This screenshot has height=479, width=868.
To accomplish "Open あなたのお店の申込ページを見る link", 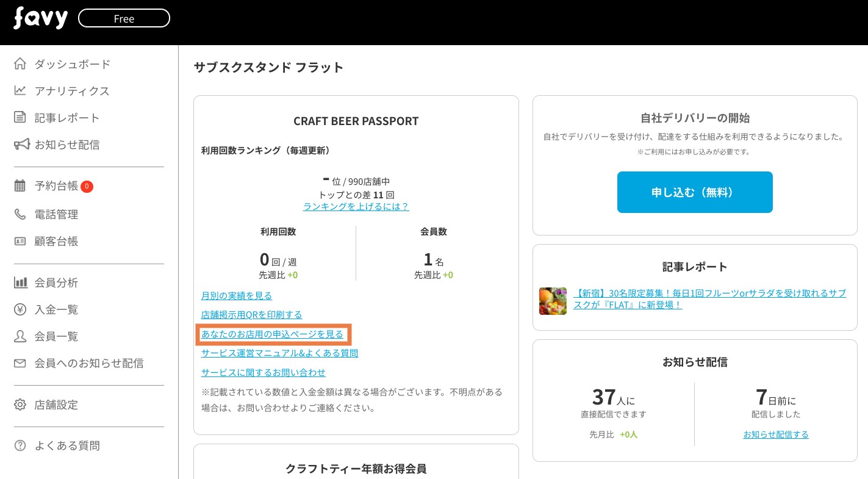I will pos(273,334).
